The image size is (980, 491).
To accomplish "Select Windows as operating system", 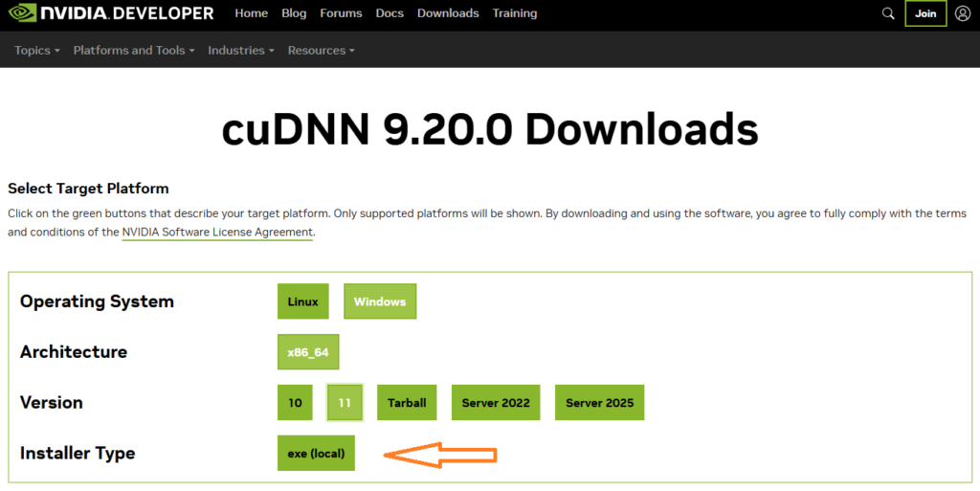I will coord(380,301).
